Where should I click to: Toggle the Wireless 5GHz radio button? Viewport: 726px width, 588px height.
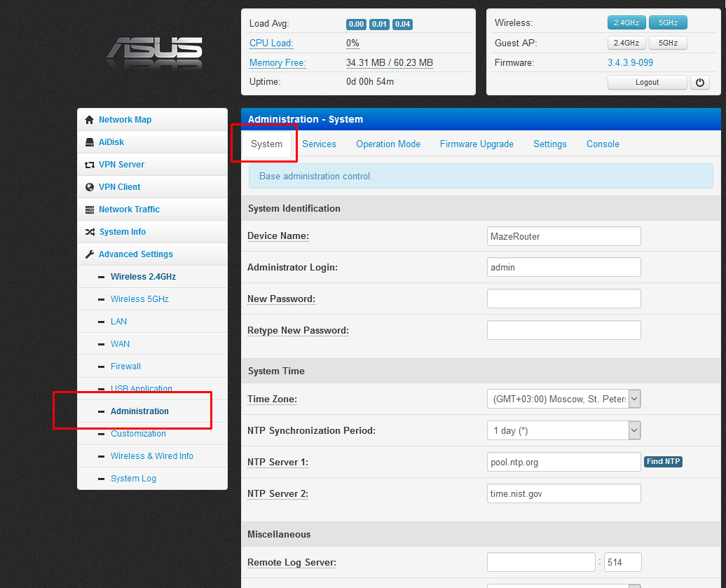pyautogui.click(x=668, y=23)
